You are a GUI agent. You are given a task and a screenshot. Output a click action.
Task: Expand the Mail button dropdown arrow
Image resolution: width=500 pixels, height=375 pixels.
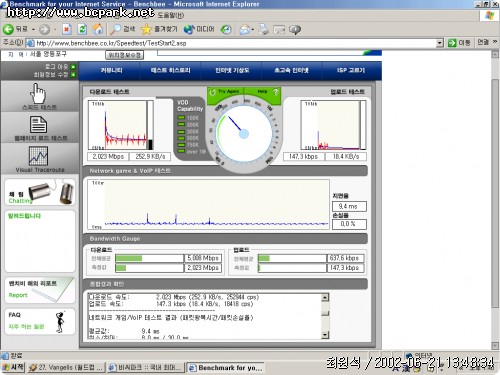click(252, 30)
